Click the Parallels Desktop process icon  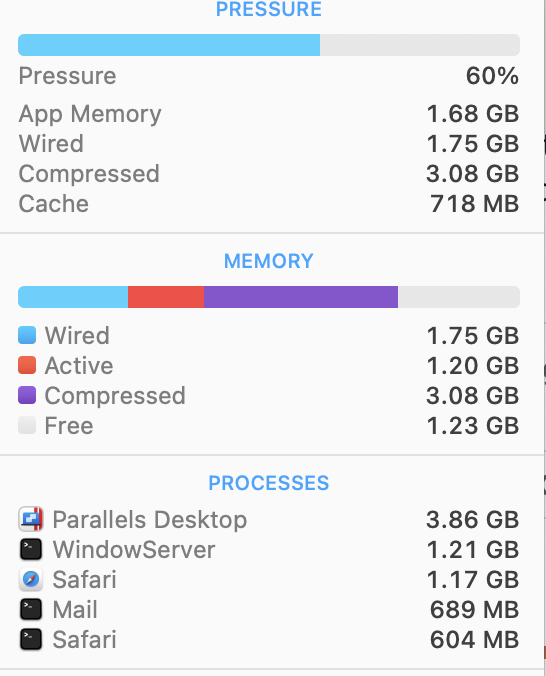31,519
